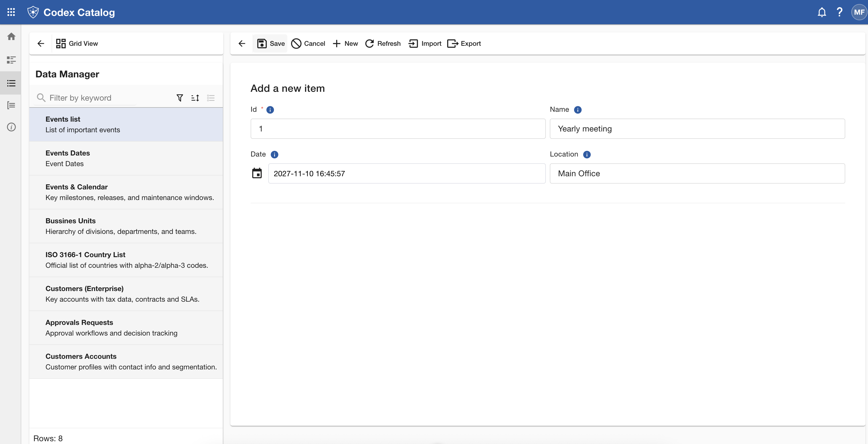Screen dimensions: 868x444
Task: Click the Location field with Main Office
Action: click(x=697, y=173)
